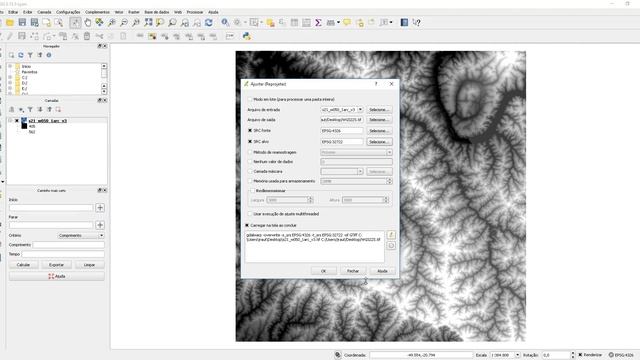Click the black 405 legend swatch
Image resolution: width=640 pixels, height=360 pixels.
coord(24,126)
